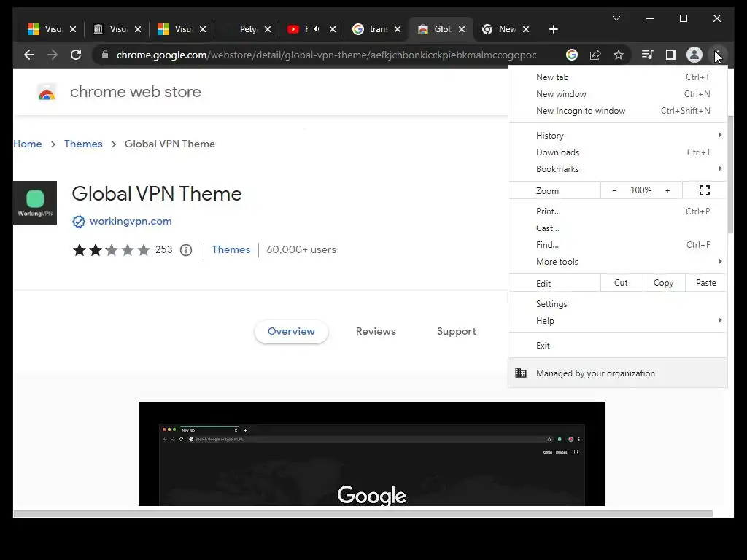Click the browser forward arrow
The width and height of the screenshot is (747, 560).
pyautogui.click(x=53, y=55)
